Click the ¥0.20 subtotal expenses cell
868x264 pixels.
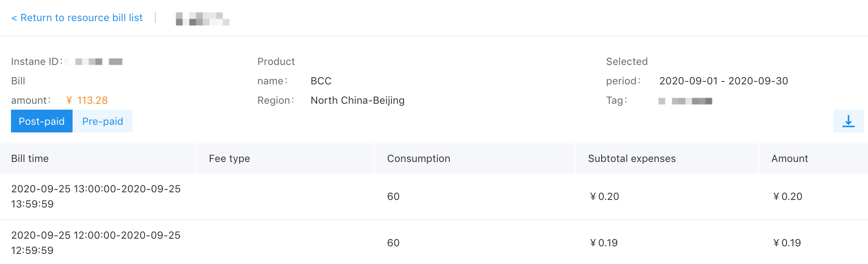tap(604, 197)
